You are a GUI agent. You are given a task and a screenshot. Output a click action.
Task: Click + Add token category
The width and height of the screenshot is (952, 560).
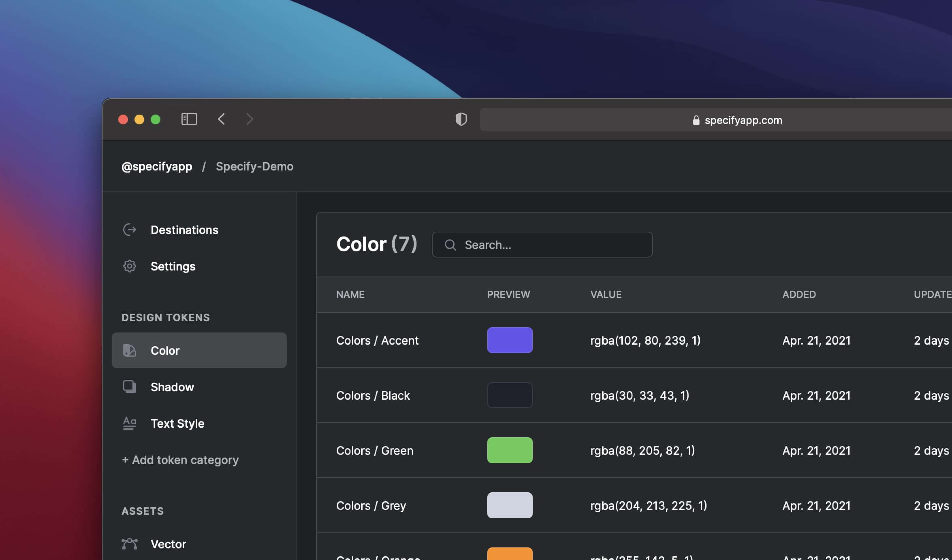[180, 460]
